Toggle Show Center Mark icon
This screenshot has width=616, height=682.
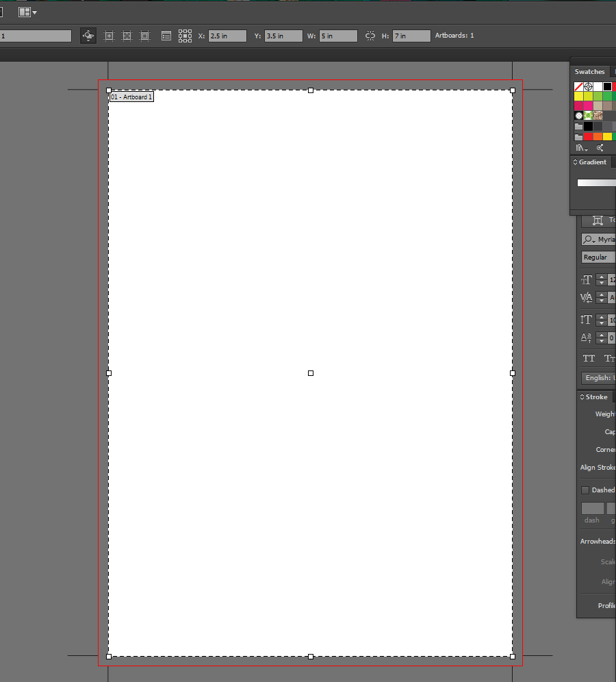pyautogui.click(x=109, y=36)
